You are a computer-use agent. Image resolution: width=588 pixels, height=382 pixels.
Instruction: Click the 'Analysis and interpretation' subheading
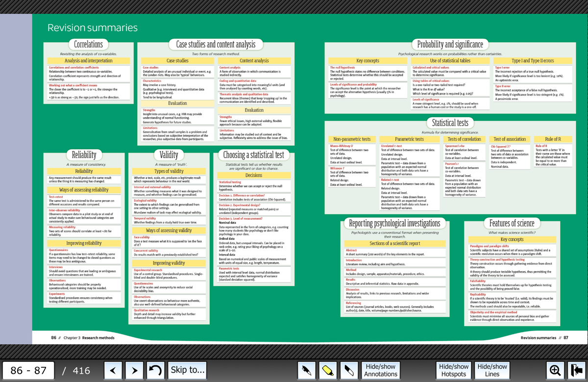click(88, 61)
